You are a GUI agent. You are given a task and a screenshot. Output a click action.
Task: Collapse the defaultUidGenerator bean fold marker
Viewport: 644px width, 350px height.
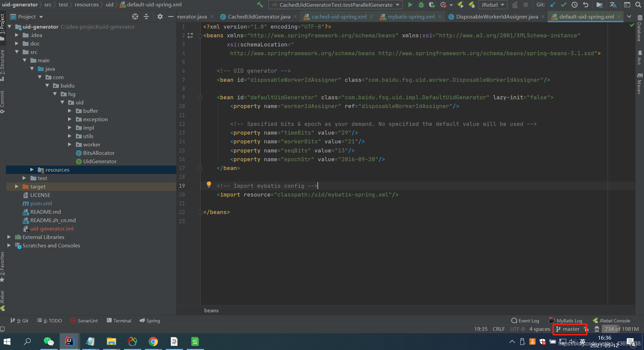(x=200, y=98)
